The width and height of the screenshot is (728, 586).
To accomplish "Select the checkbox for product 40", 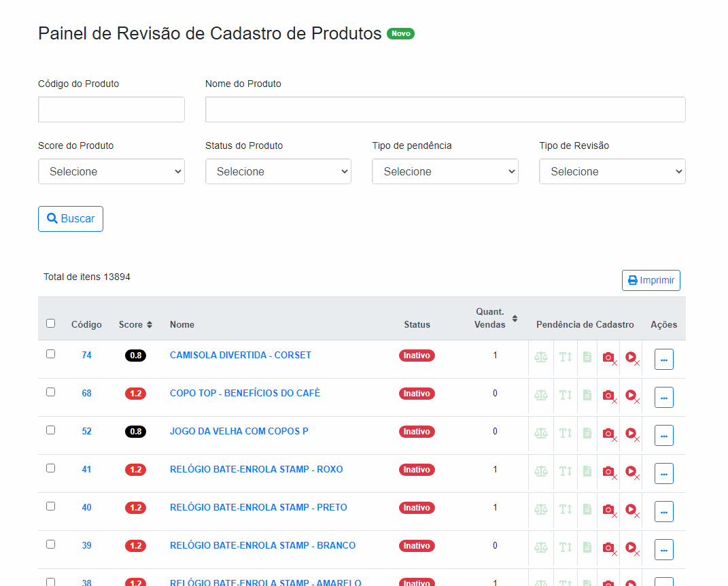I will click(x=50, y=506).
